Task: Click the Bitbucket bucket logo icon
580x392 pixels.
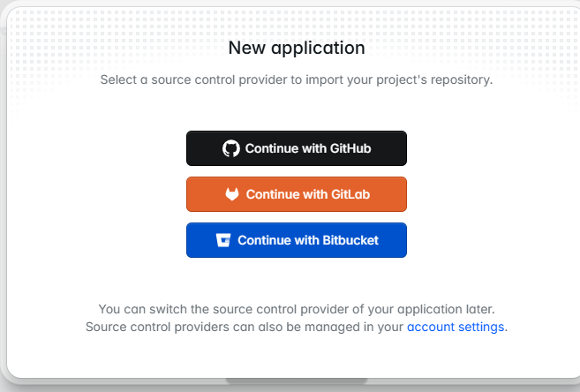Action: 223,240
